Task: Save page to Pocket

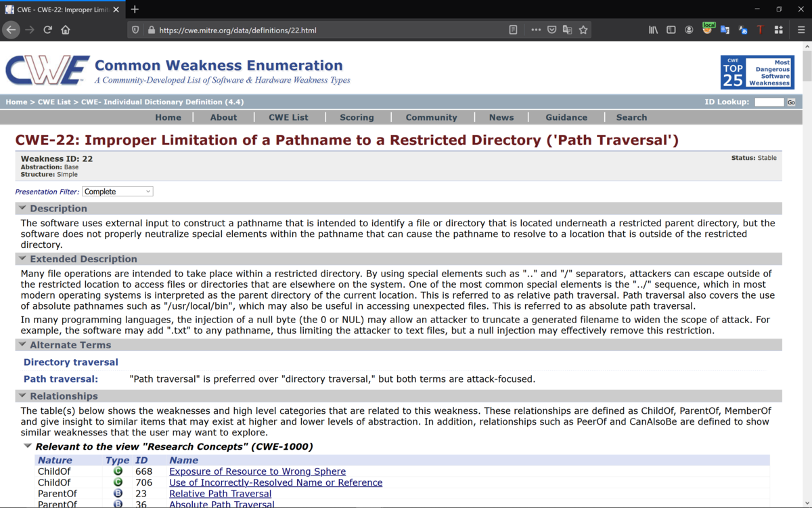Action: 552,30
